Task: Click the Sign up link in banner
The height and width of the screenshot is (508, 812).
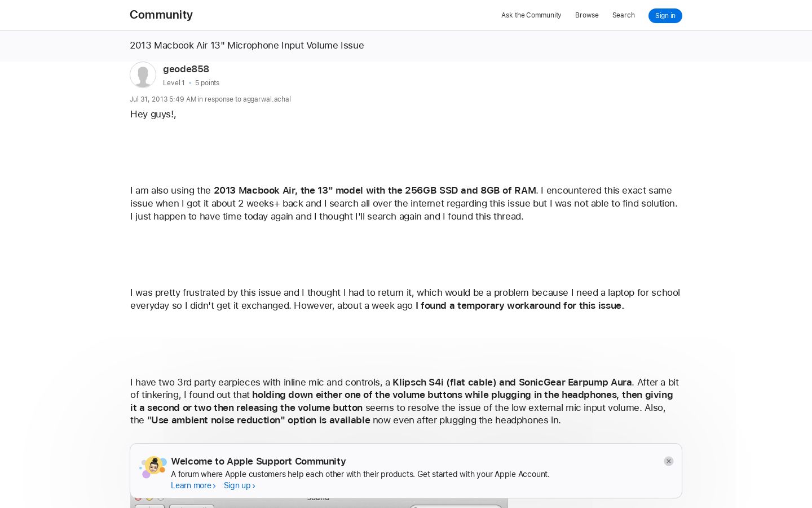Action: [x=237, y=485]
